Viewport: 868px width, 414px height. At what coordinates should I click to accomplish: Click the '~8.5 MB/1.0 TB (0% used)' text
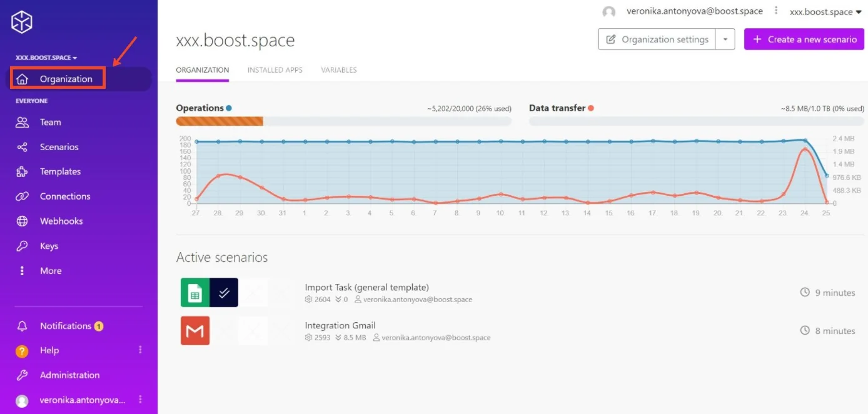pos(822,109)
